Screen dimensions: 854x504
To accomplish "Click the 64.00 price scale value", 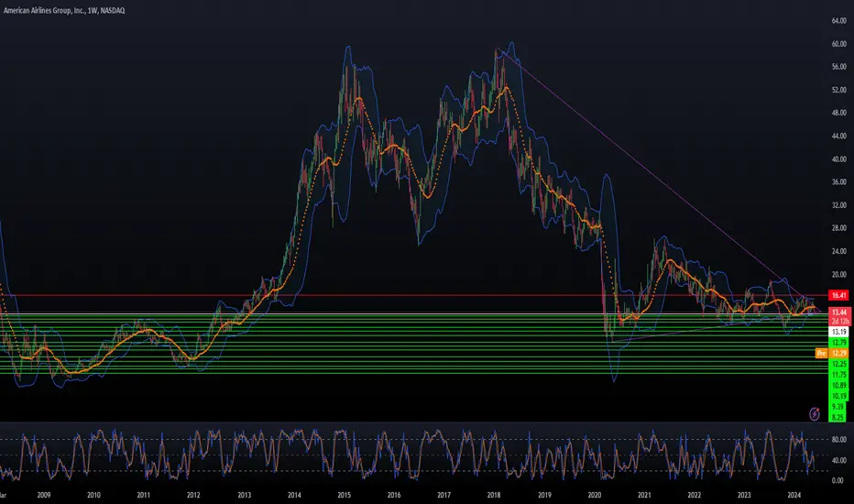I will click(x=838, y=21).
